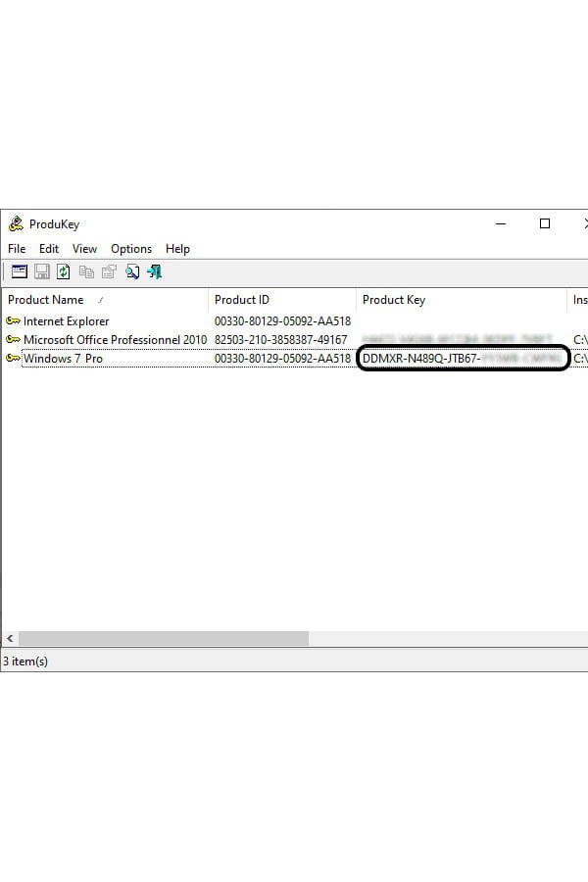588x882 pixels.
Task: Click the ProduKey title bar app icon
Action: (x=16, y=224)
